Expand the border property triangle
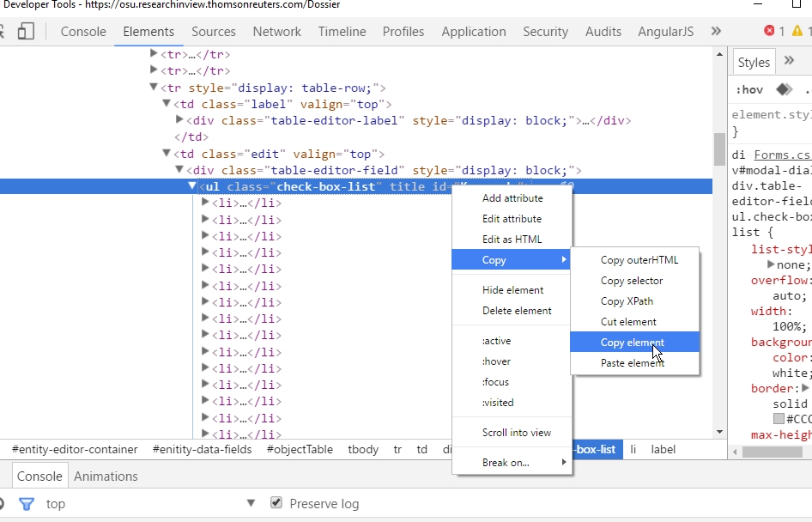Image resolution: width=812 pixels, height=522 pixels. (805, 387)
